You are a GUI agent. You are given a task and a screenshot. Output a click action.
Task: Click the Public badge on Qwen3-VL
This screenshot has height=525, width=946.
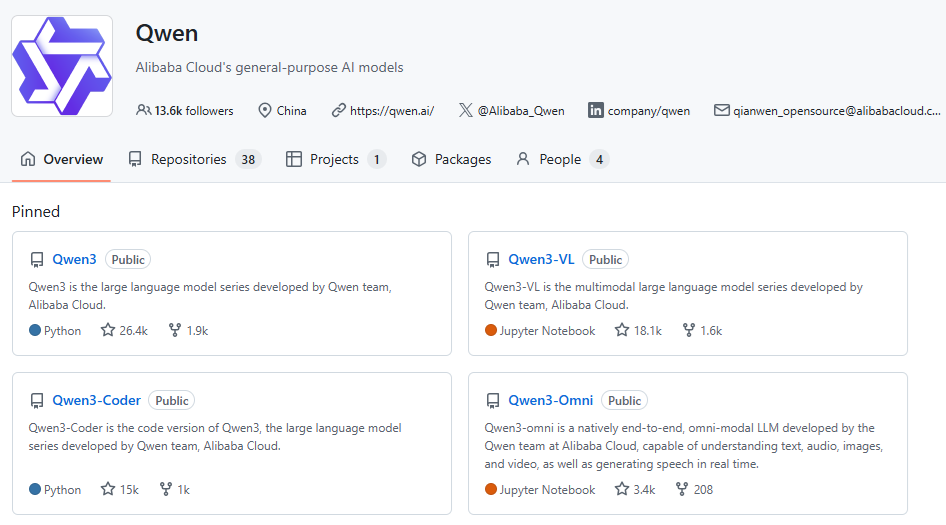tap(605, 259)
